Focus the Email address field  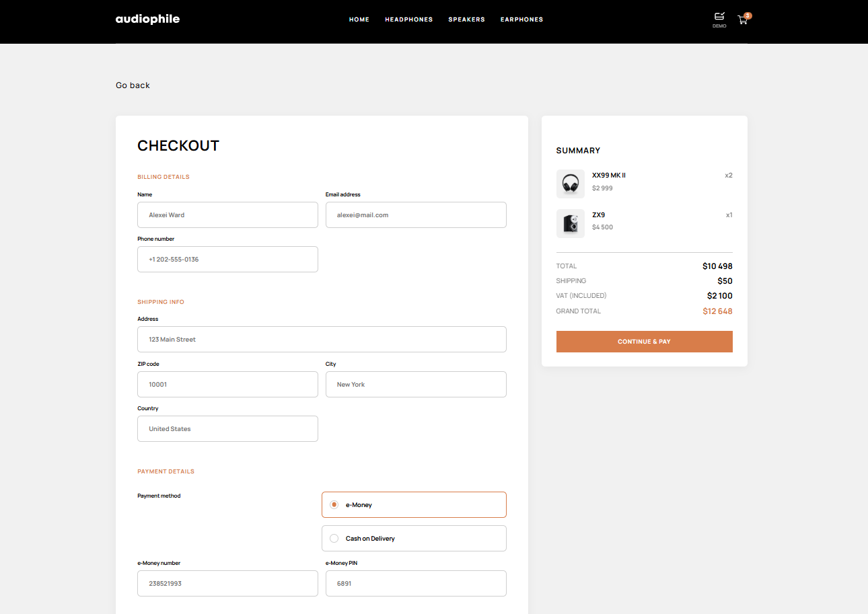(x=416, y=215)
